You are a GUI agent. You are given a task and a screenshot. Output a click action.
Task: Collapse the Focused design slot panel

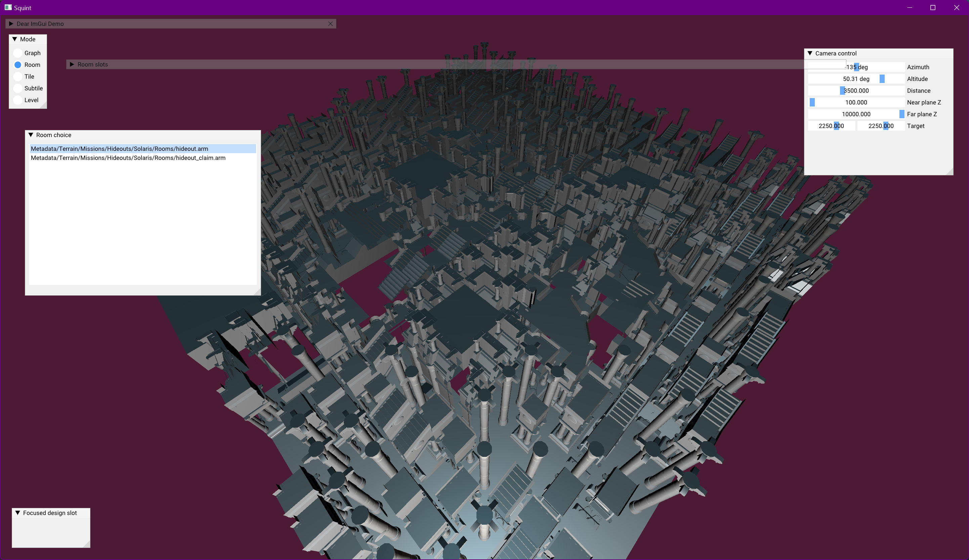click(18, 513)
